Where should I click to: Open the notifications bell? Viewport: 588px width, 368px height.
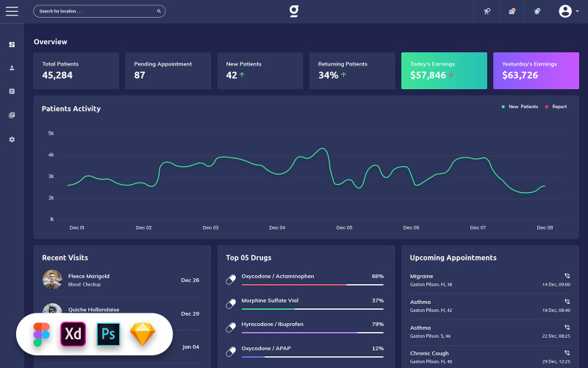pyautogui.click(x=537, y=11)
